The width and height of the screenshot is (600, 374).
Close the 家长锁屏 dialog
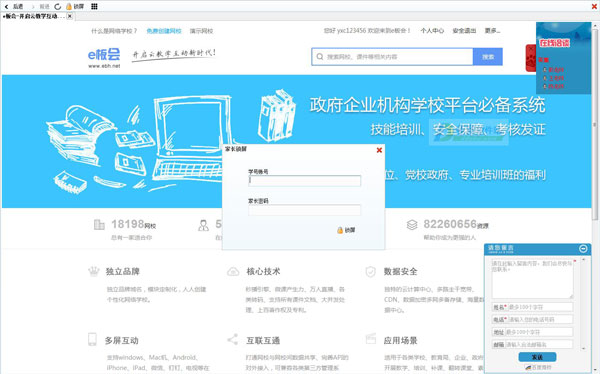pos(379,150)
